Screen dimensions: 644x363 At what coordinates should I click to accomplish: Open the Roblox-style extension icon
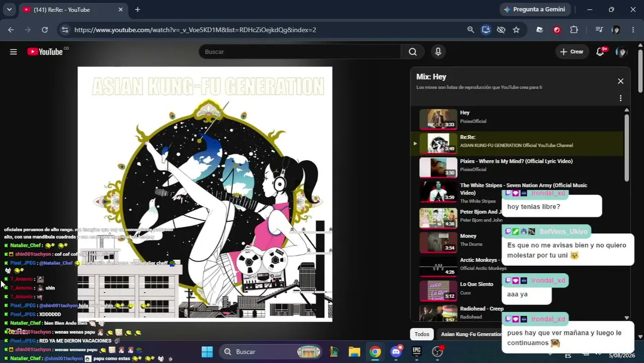(540, 30)
